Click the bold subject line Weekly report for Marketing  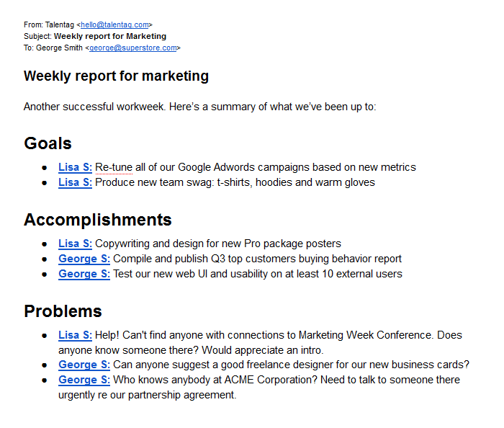tap(110, 36)
